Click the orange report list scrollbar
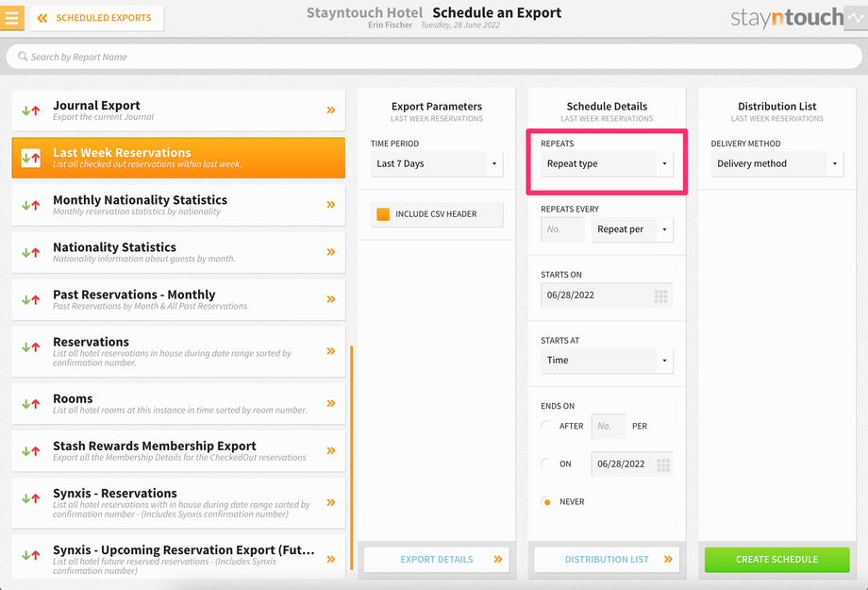Viewport: 868px width, 590px height. (x=352, y=458)
